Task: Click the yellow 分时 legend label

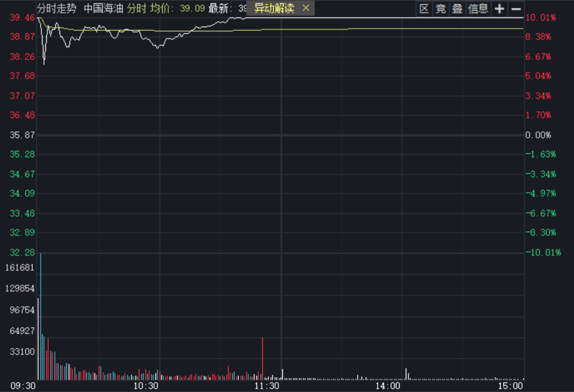Action: pos(137,9)
